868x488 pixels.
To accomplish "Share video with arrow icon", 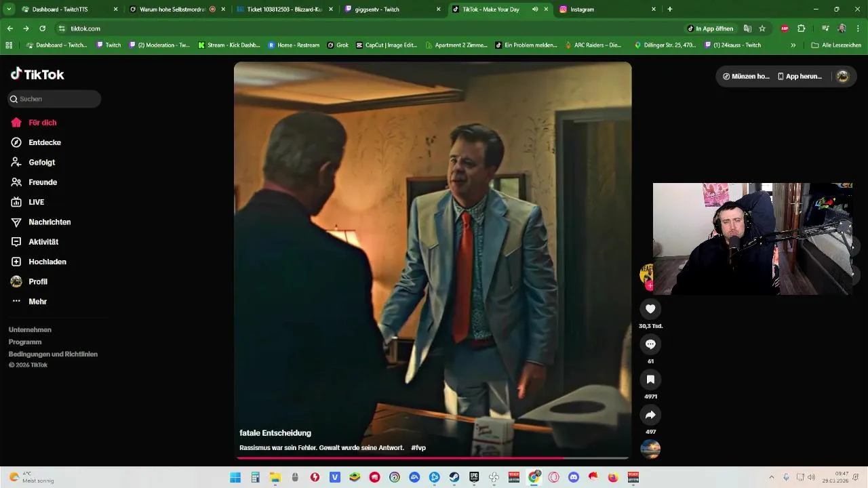I will click(x=650, y=415).
